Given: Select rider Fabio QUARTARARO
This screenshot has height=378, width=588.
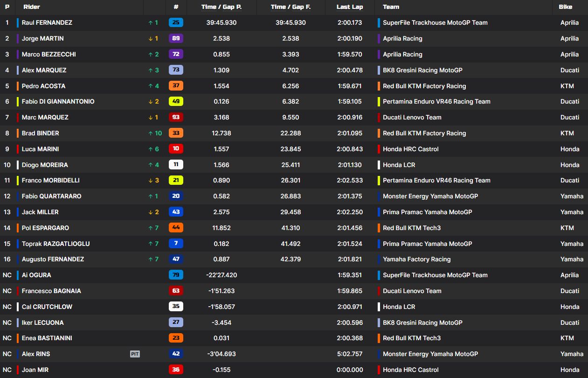Looking at the screenshot, I should (52, 196).
